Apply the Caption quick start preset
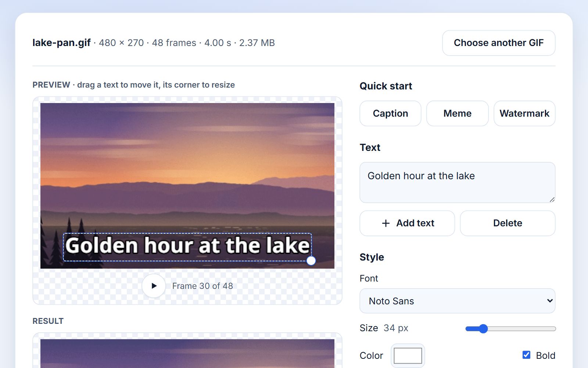This screenshot has width=588, height=368. tap(390, 113)
